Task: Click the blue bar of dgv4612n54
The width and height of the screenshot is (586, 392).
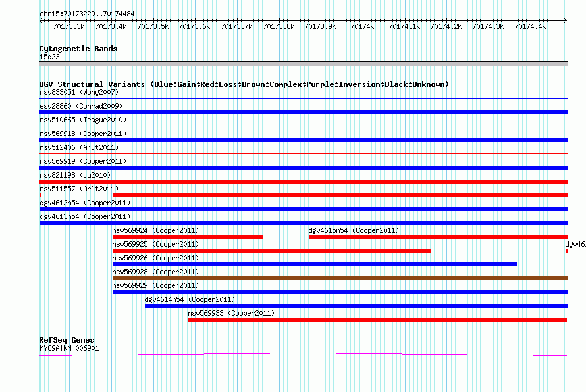Action: tap(303, 209)
